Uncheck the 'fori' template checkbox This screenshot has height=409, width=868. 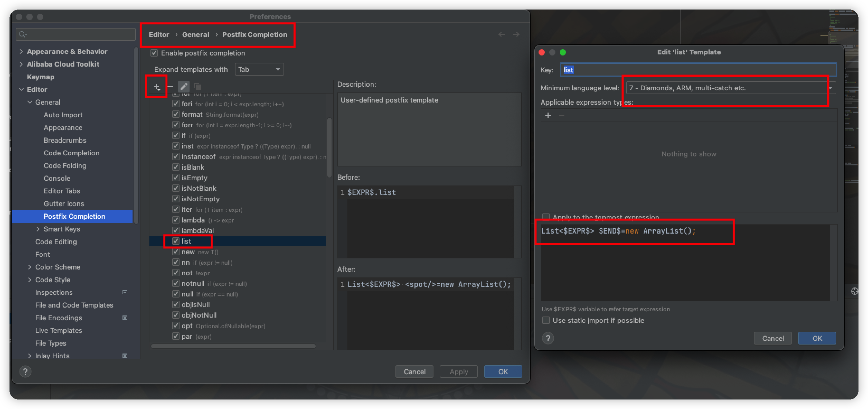click(176, 104)
